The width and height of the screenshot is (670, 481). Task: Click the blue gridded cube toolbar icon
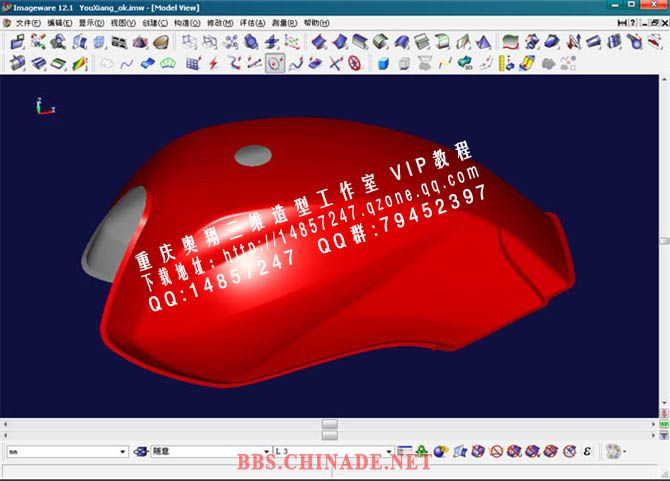pyautogui.click(x=100, y=42)
